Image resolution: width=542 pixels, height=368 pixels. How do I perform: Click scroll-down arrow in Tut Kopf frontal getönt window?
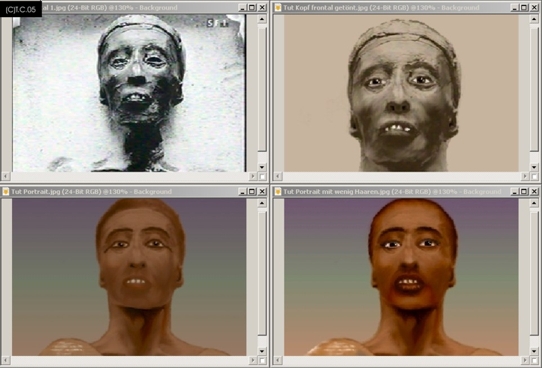tap(534, 167)
